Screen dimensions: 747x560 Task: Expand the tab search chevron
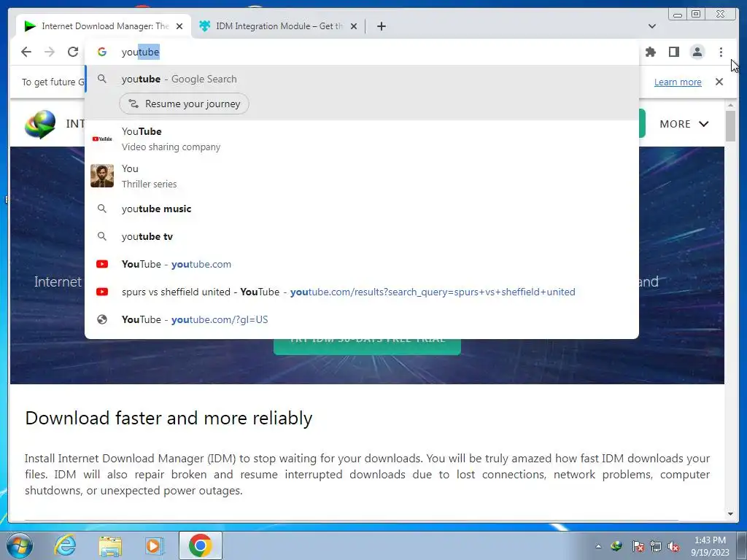coord(652,26)
